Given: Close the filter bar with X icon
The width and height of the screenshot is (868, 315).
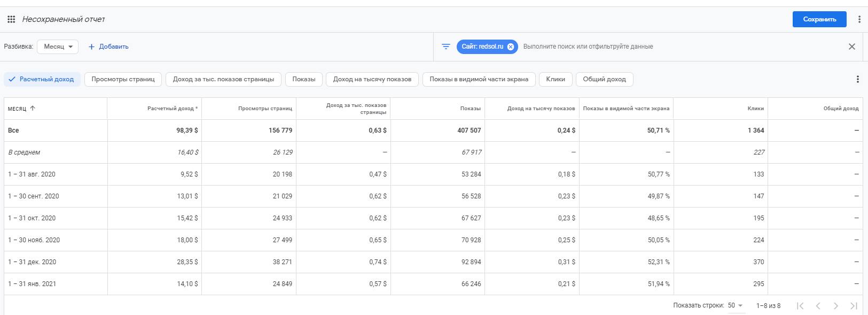Looking at the screenshot, I should coord(852,47).
